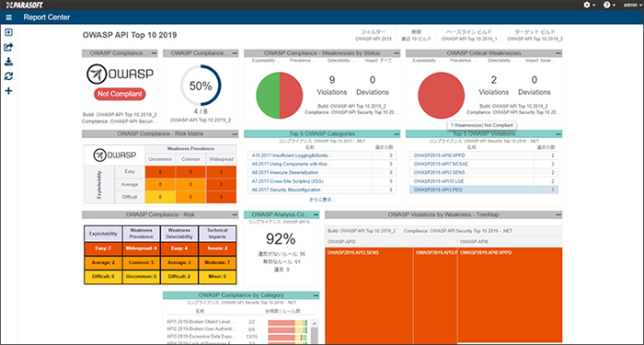Open A7 2017-Cross-Site Scripting (XSS) link
Screen dimensions: 644x345
click(286, 181)
